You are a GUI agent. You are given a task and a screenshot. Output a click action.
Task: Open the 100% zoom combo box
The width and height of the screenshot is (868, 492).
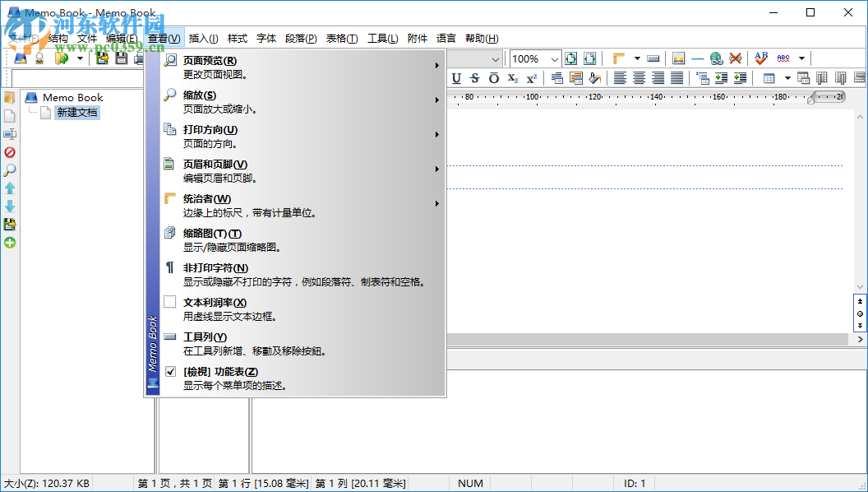(x=536, y=58)
